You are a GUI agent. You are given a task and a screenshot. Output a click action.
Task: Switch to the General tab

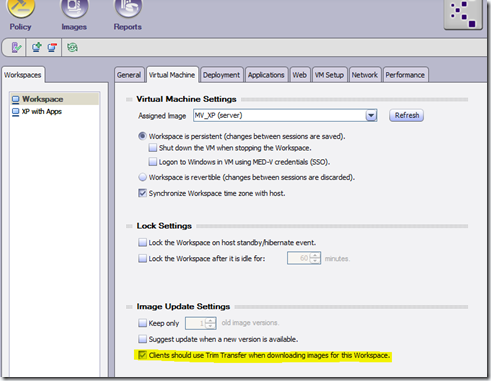129,75
